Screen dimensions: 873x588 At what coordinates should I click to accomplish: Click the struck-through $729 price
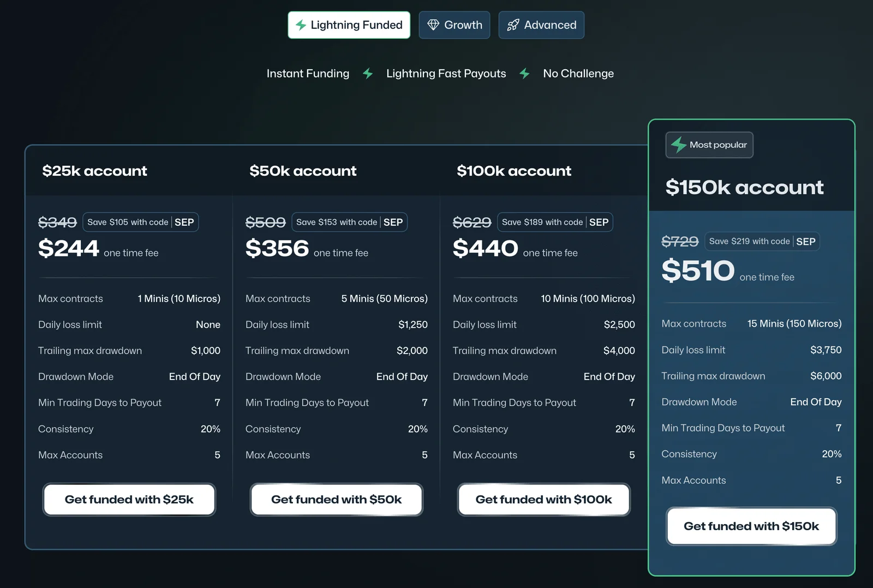coord(680,241)
